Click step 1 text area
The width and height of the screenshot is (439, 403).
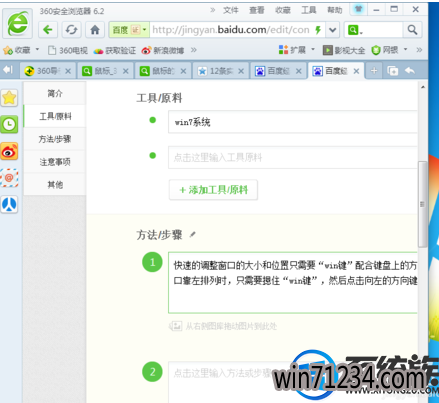point(293,283)
